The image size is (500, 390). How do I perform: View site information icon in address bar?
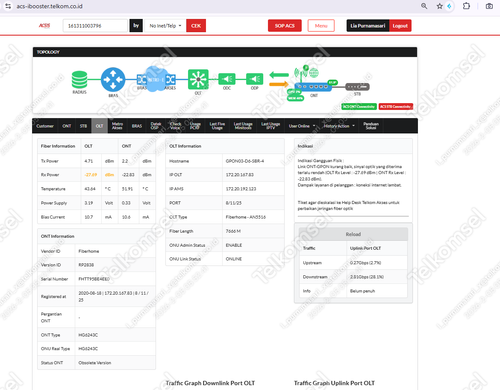pyautogui.click(x=8, y=6)
